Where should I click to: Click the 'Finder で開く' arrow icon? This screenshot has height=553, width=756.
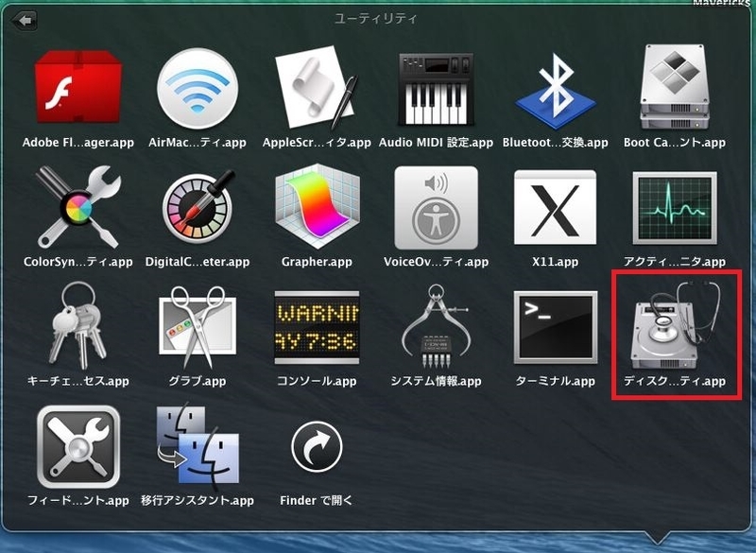point(317,447)
